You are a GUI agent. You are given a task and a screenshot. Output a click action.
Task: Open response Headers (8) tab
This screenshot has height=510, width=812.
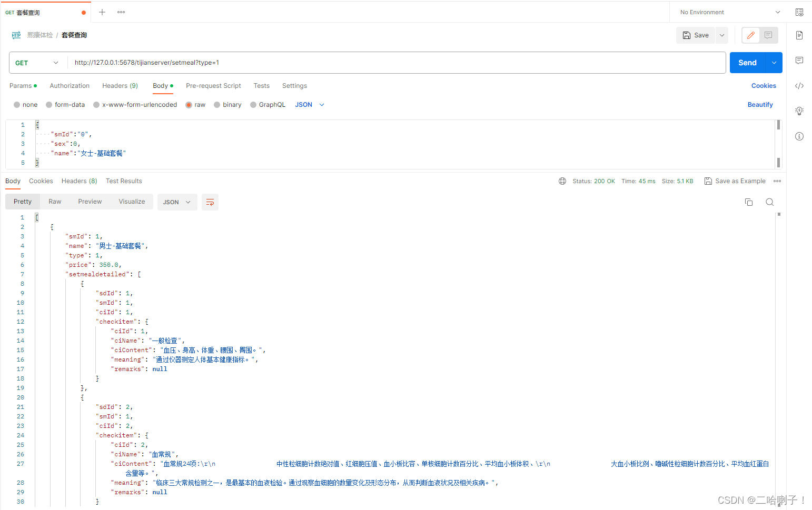click(80, 181)
